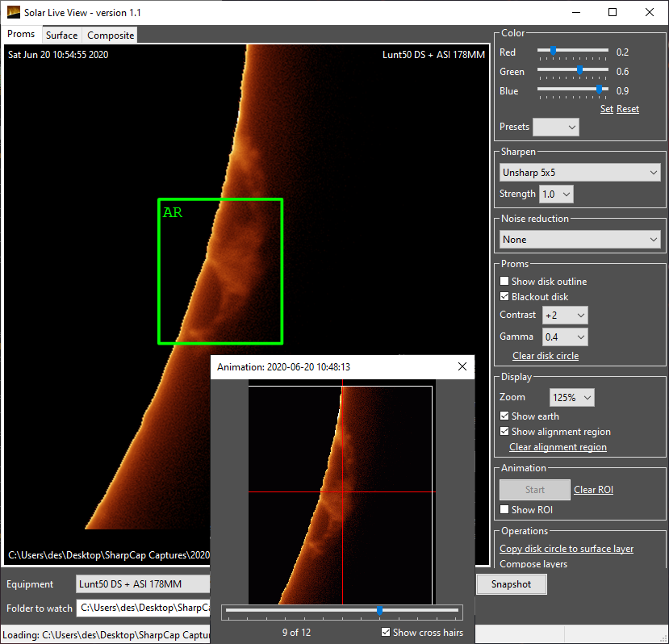Enable Show ROI
Image resolution: width=669 pixels, height=644 pixels.
tap(504, 509)
